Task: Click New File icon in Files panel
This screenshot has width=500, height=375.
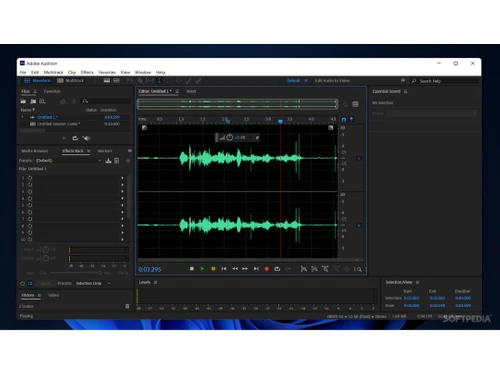Action: pyautogui.click(x=42, y=101)
